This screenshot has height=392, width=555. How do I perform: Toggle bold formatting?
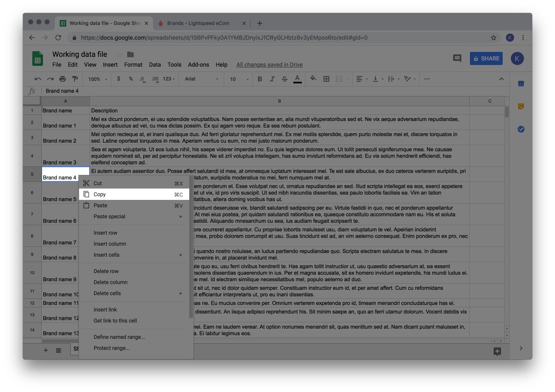pyautogui.click(x=260, y=79)
